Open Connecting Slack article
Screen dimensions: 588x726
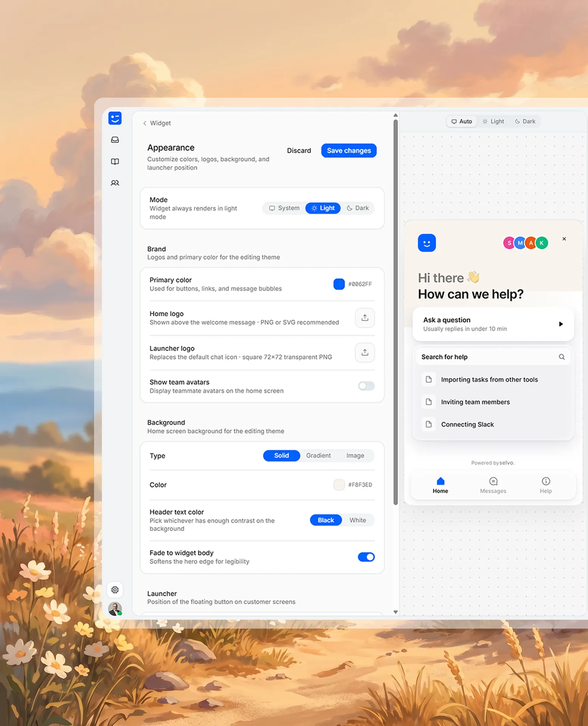pyautogui.click(x=493, y=425)
